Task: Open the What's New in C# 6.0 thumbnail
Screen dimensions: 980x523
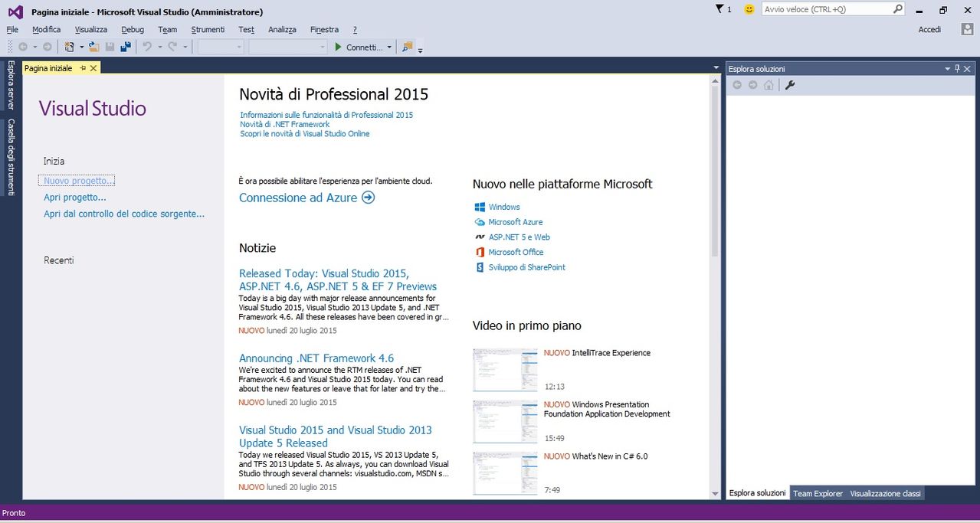Action: (506, 473)
